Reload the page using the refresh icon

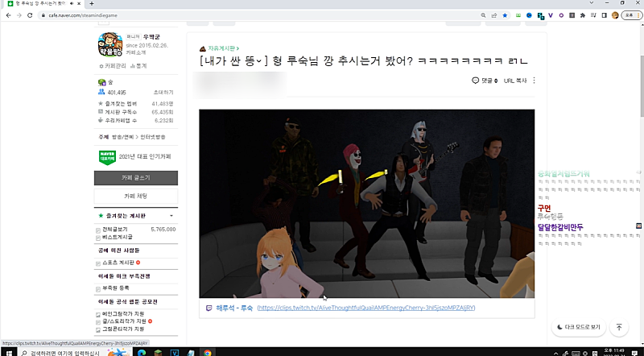[x=30, y=15]
